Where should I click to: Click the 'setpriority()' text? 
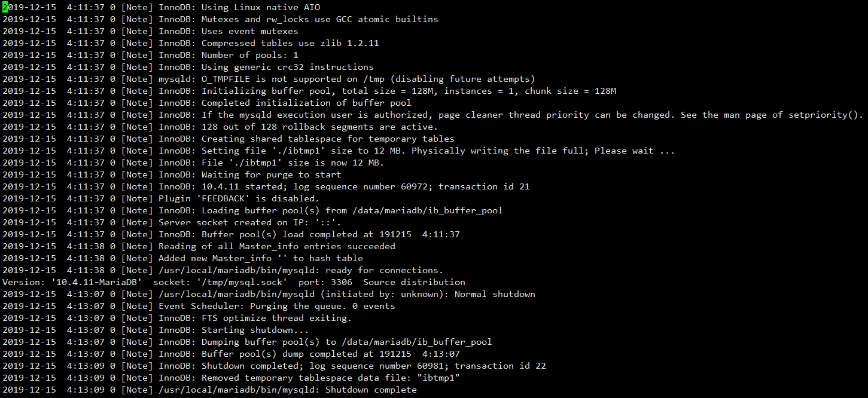[829, 115]
